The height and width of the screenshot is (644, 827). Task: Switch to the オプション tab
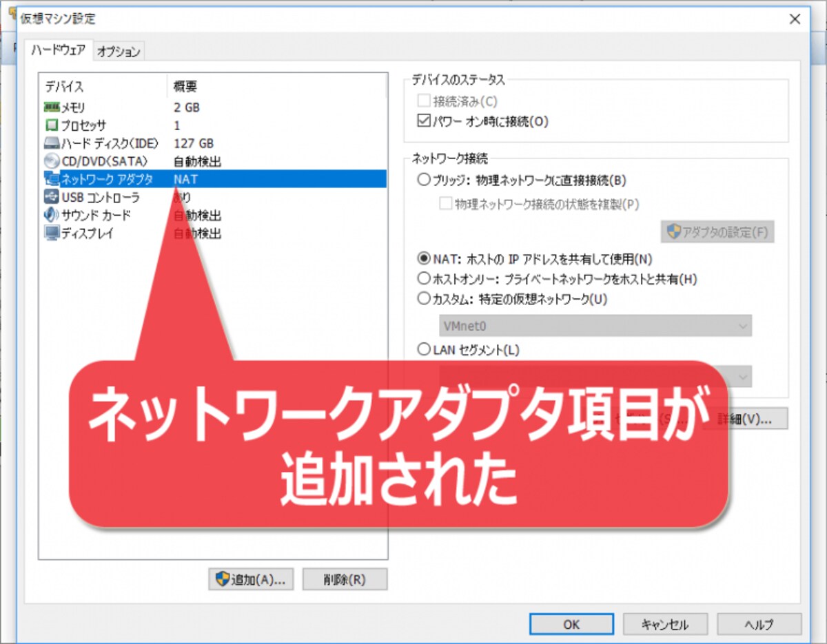pos(119,51)
